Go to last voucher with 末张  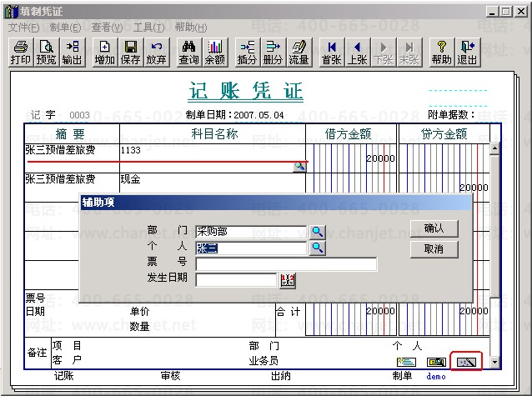click(x=409, y=53)
